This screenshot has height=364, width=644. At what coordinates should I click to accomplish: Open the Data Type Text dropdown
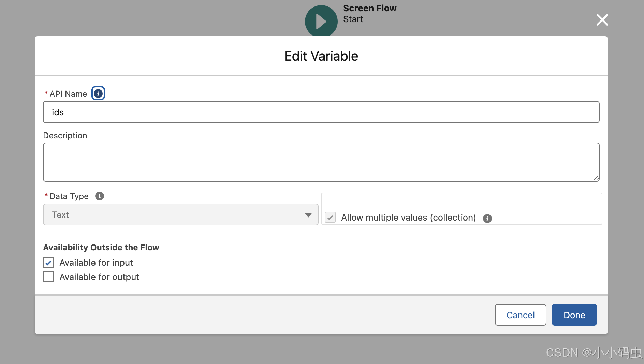(x=181, y=214)
